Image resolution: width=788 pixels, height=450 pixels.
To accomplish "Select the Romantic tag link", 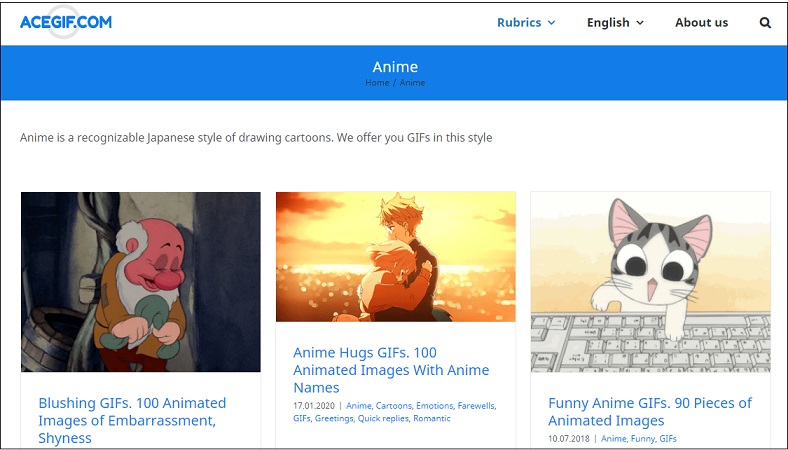I will (432, 418).
